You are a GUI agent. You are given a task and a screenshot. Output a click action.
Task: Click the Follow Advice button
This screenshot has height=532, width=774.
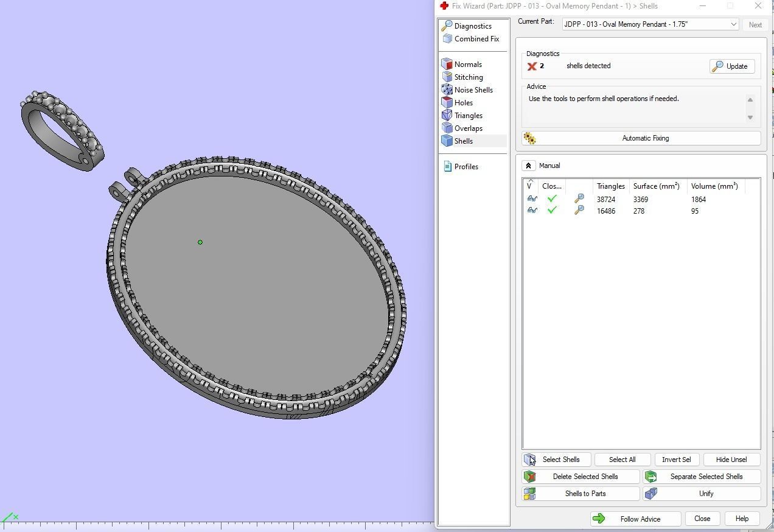635,519
